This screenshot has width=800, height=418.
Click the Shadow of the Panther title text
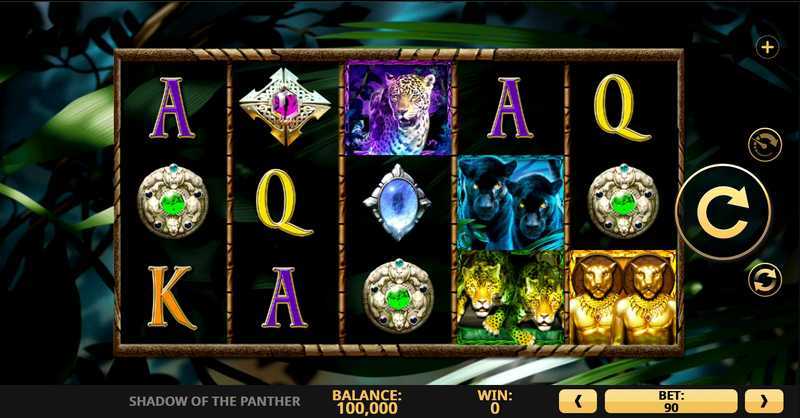tap(215, 401)
